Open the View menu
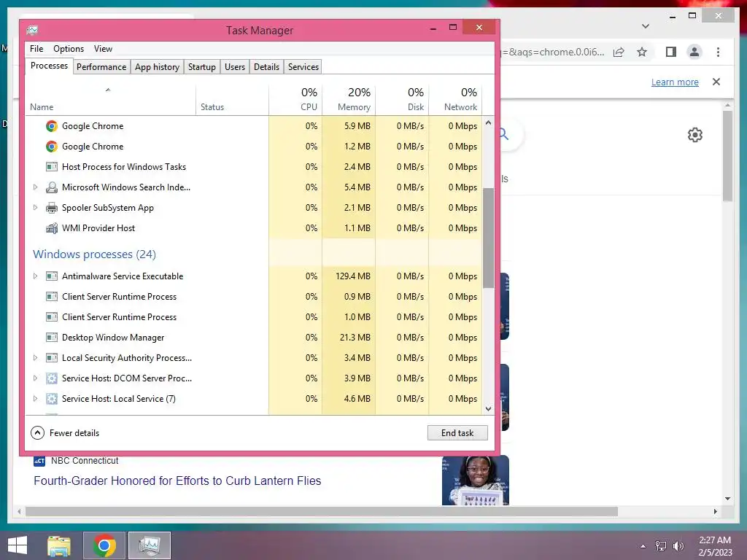 103,49
